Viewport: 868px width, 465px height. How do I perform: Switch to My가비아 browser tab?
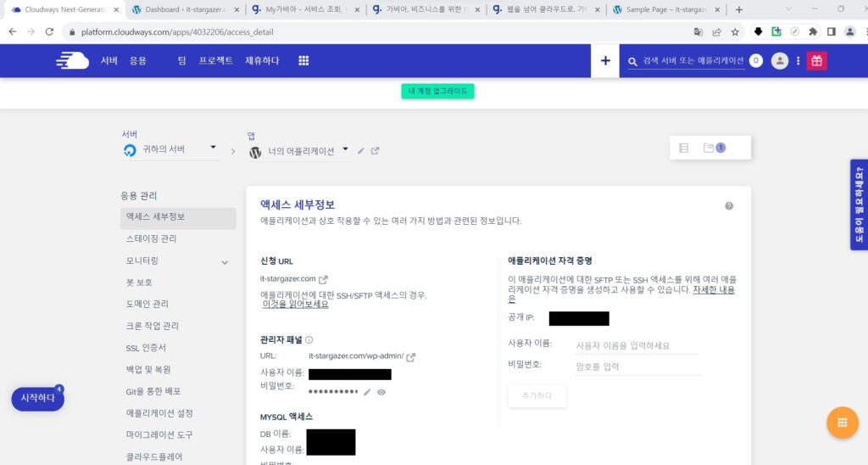point(305,10)
